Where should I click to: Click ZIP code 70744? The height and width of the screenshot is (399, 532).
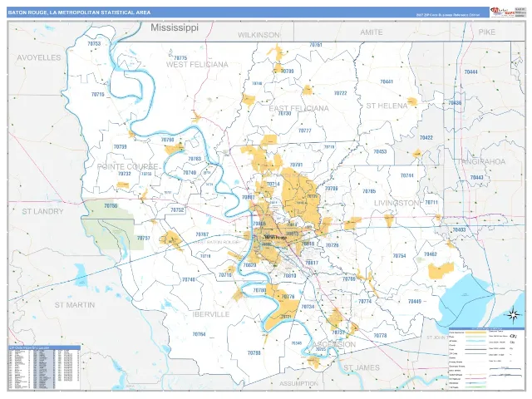(x=407, y=175)
